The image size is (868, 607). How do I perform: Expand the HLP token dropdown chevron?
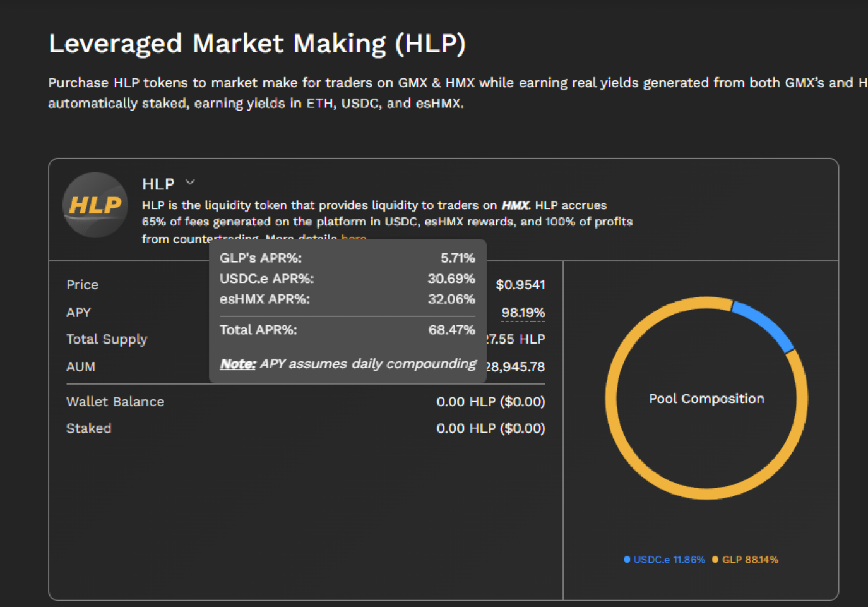(190, 183)
